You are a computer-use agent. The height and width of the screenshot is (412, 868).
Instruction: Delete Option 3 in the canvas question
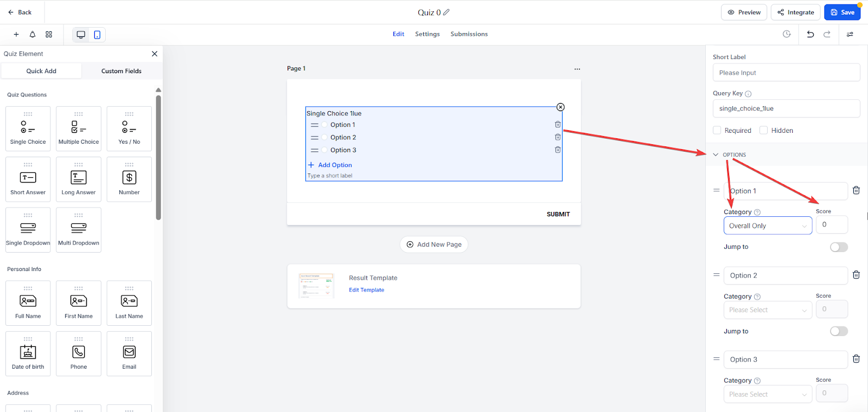point(558,150)
